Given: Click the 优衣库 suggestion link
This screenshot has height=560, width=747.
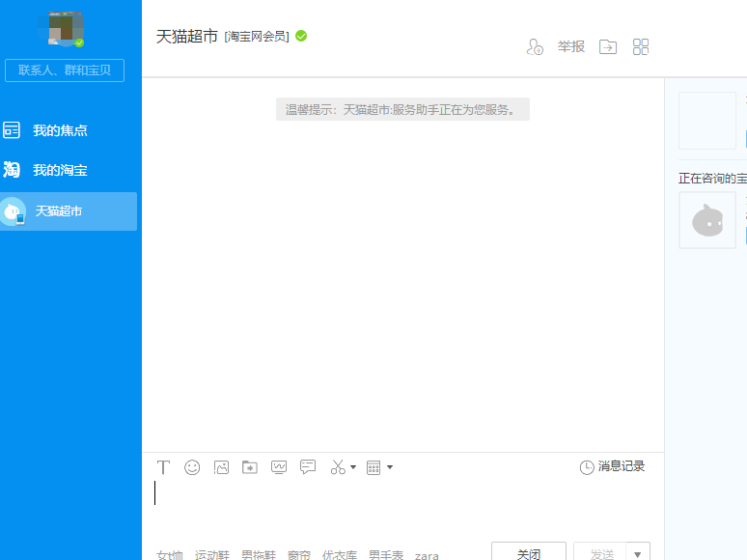Looking at the screenshot, I should pyautogui.click(x=340, y=555).
